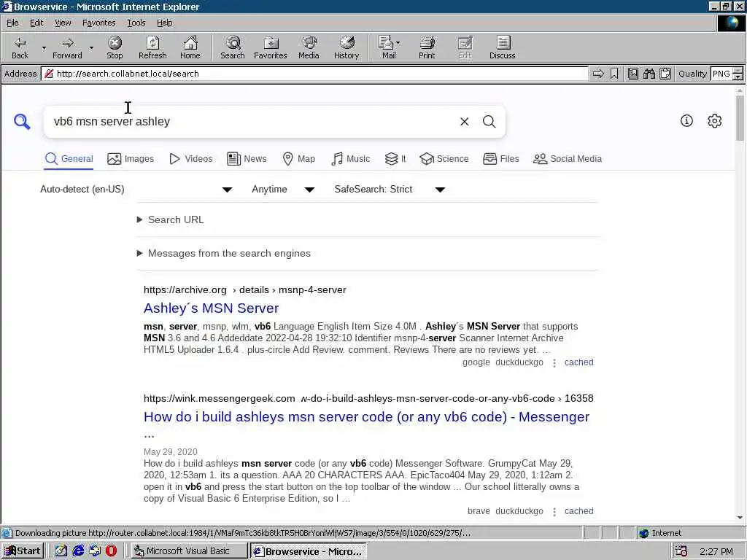Click brave engine link under second result

(x=479, y=511)
